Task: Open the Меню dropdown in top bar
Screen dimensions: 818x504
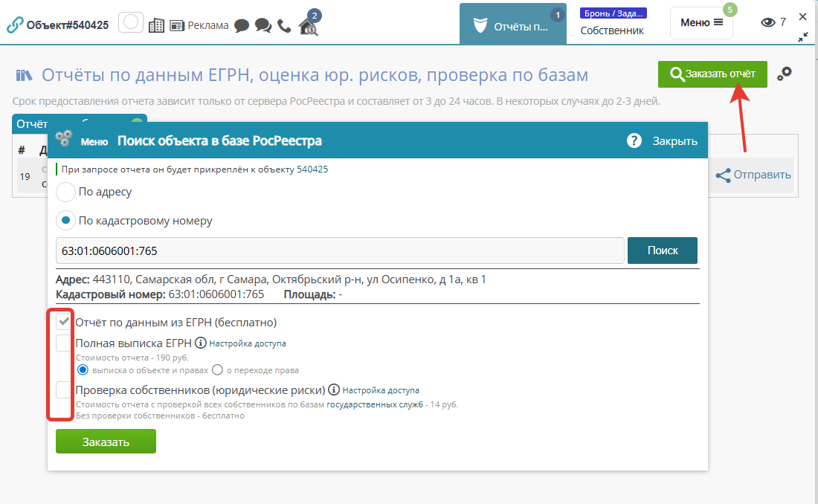Action: point(701,23)
